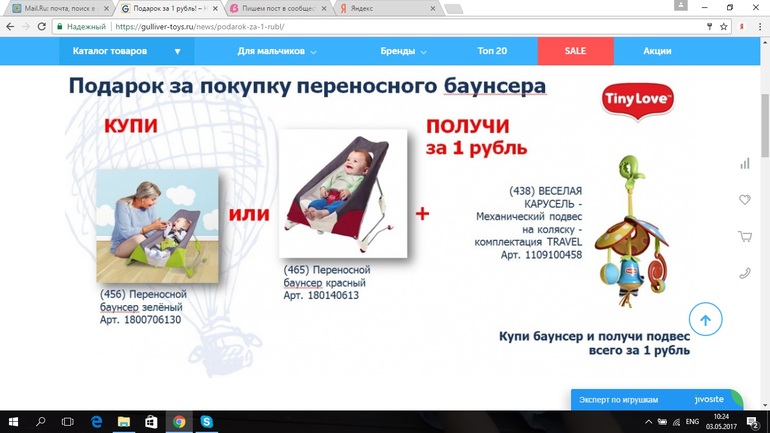770x433 pixels.
Task: Expand the Каталог товаров dropdown
Action: [x=126, y=51]
